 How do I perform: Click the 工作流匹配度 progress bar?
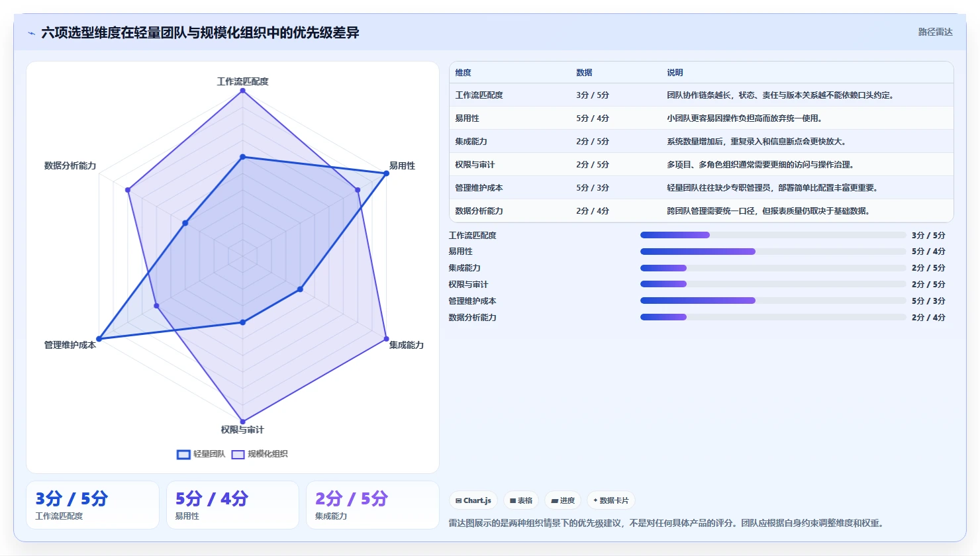tap(773, 235)
